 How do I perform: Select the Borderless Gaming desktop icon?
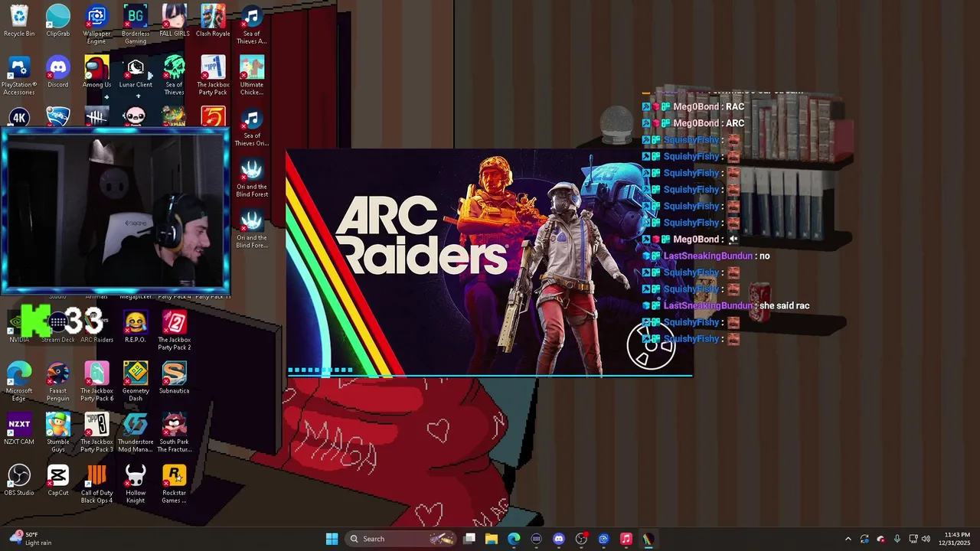click(x=136, y=25)
